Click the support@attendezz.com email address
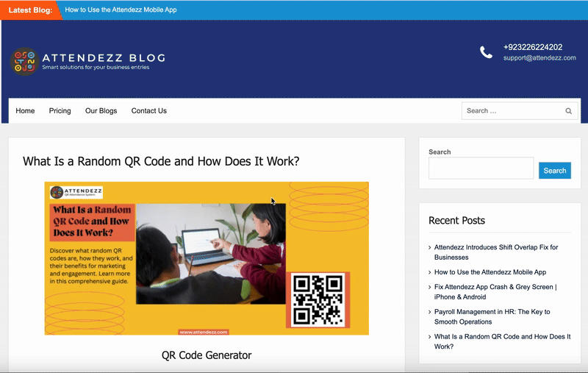This screenshot has width=588, height=373. tap(539, 57)
